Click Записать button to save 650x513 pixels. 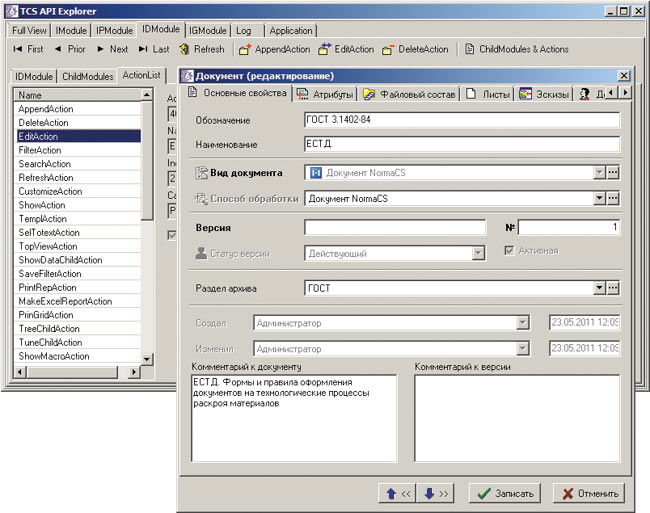pos(505,494)
